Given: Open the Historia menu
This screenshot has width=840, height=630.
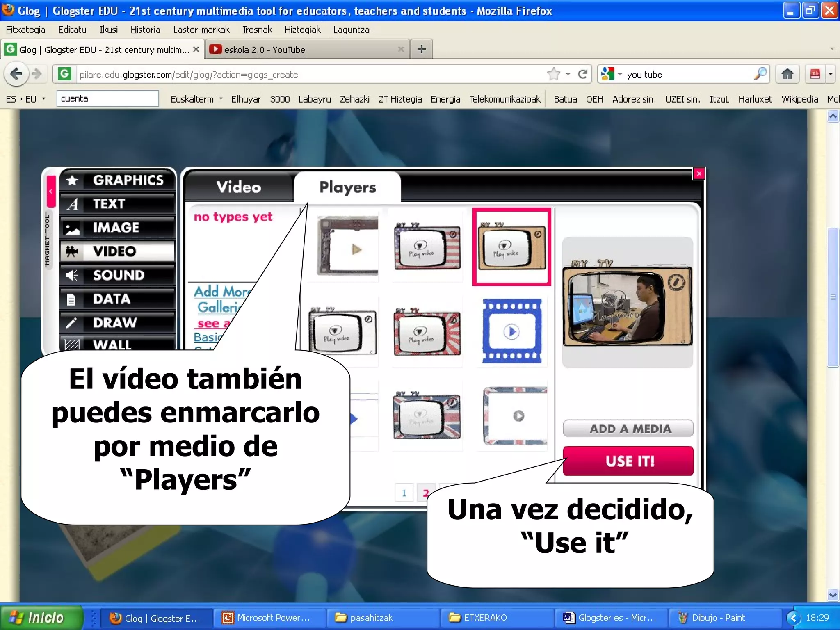Looking at the screenshot, I should tap(145, 30).
